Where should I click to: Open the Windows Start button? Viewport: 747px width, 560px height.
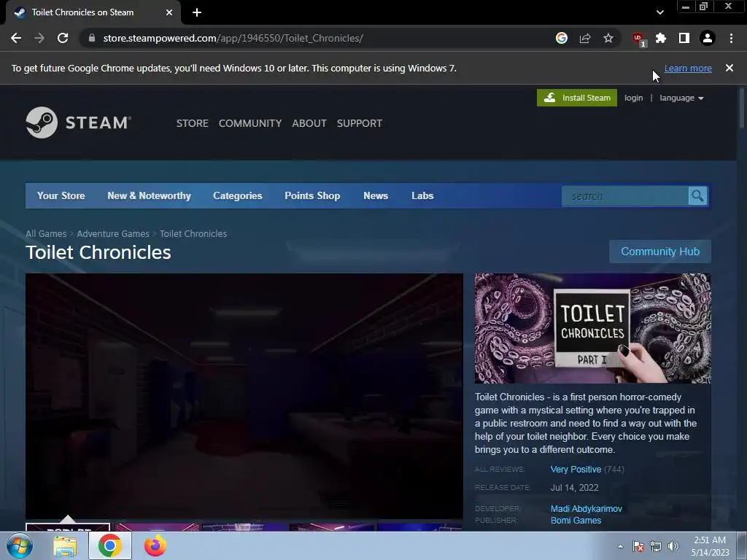coord(19,546)
